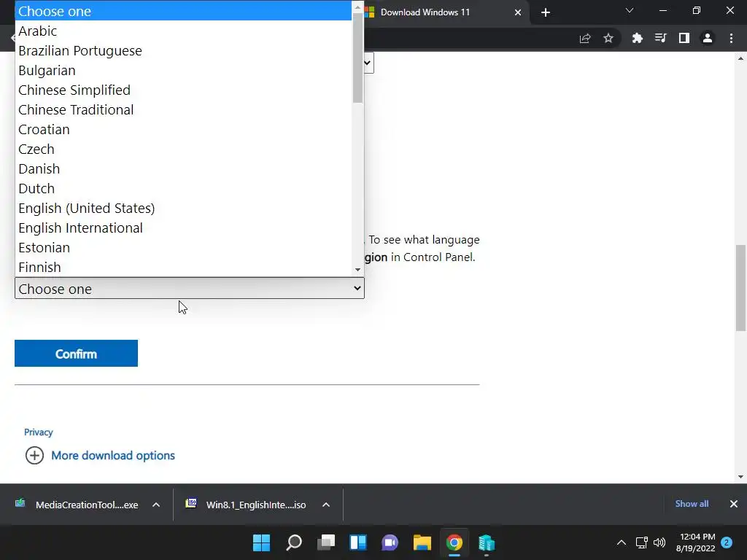Open File Explorer from taskbar
This screenshot has height=560, width=747.
coord(422,542)
